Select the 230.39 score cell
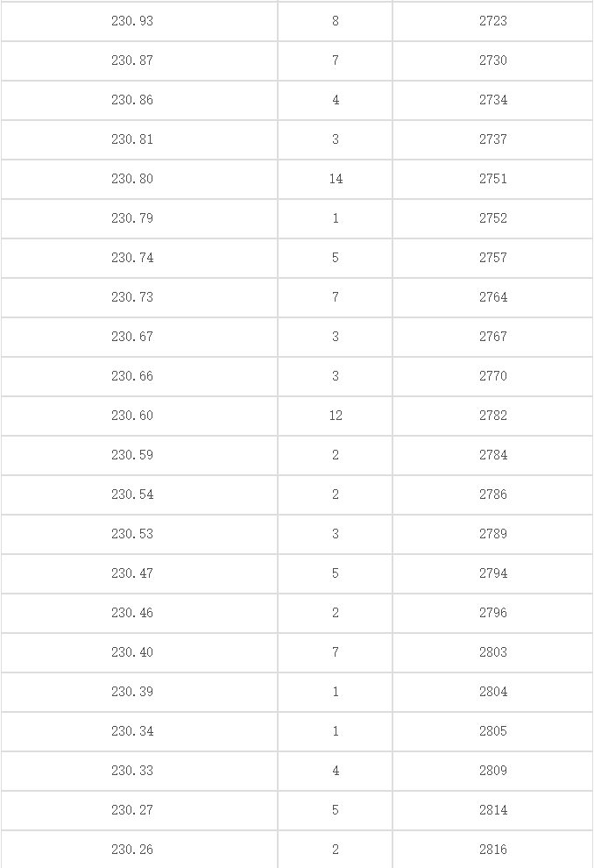Screen dimensions: 594x868 132,692
